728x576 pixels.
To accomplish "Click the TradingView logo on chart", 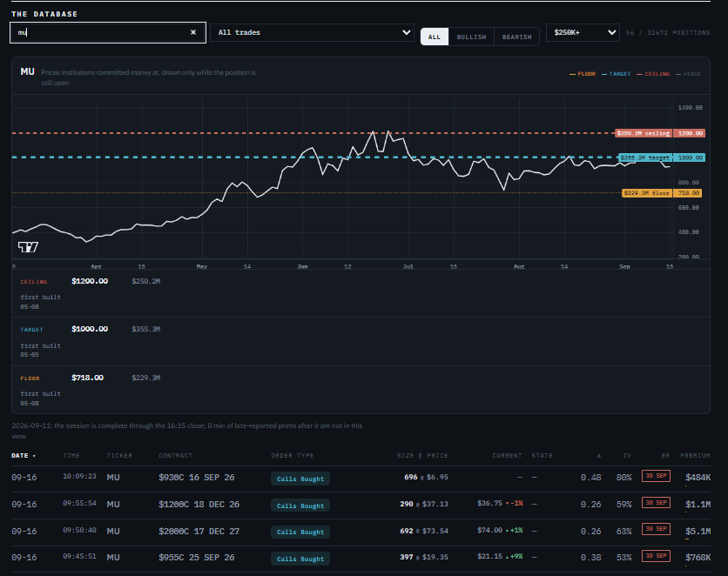I will coord(29,247).
